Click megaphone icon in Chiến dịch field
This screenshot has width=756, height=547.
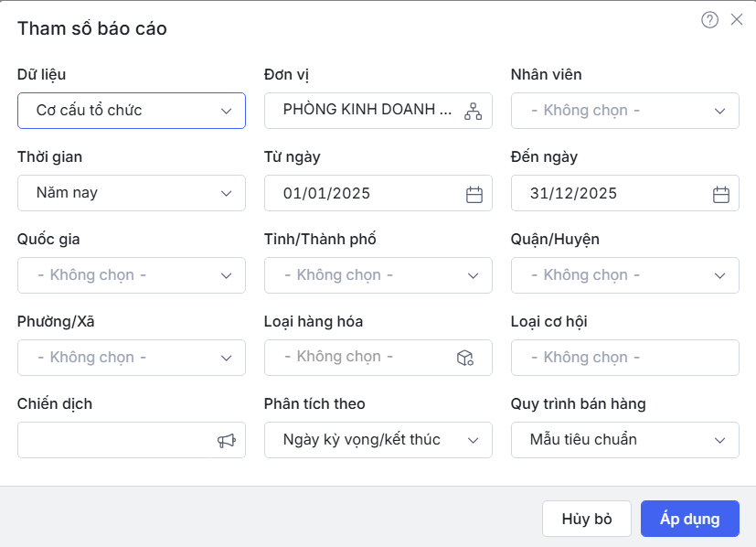point(226,440)
